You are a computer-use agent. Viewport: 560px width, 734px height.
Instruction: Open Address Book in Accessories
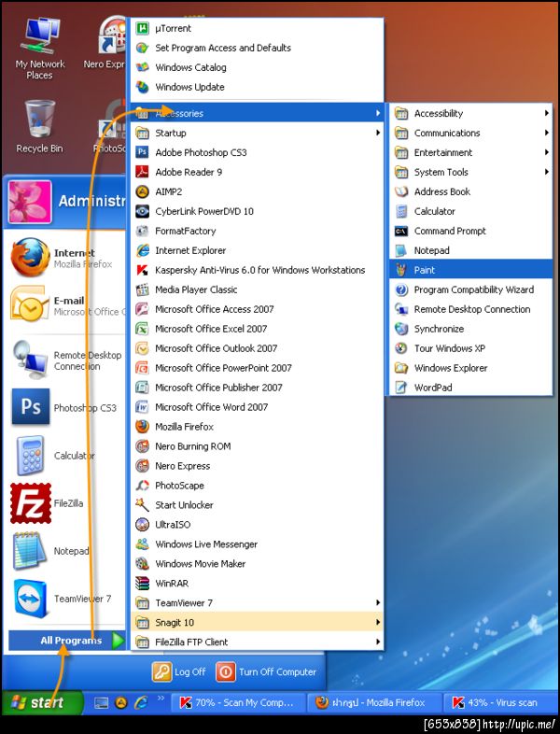point(470,192)
